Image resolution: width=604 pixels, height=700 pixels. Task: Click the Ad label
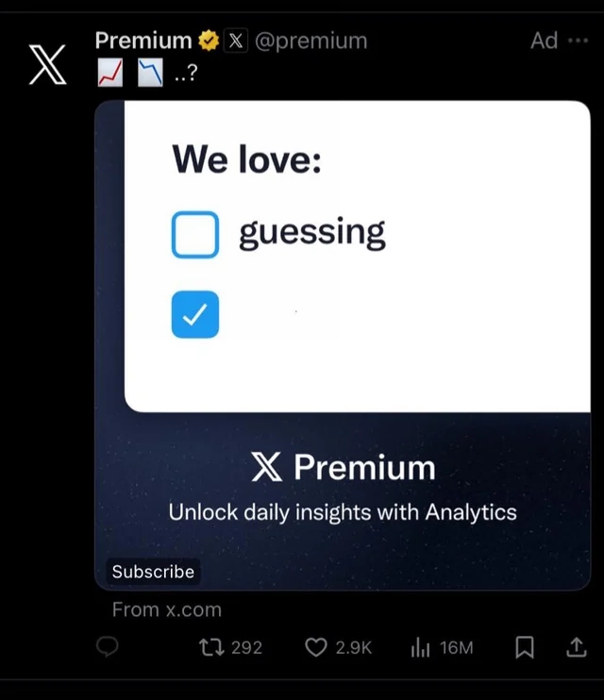545,41
